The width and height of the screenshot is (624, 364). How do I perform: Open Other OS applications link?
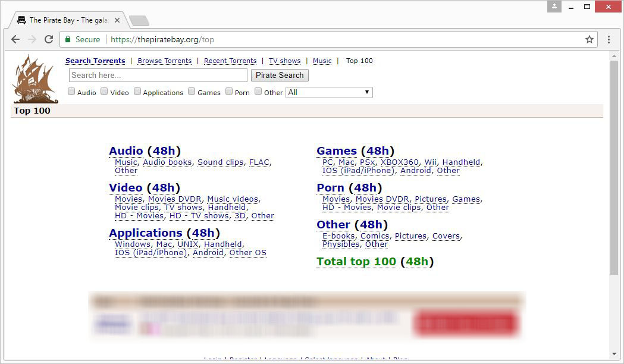(x=247, y=253)
